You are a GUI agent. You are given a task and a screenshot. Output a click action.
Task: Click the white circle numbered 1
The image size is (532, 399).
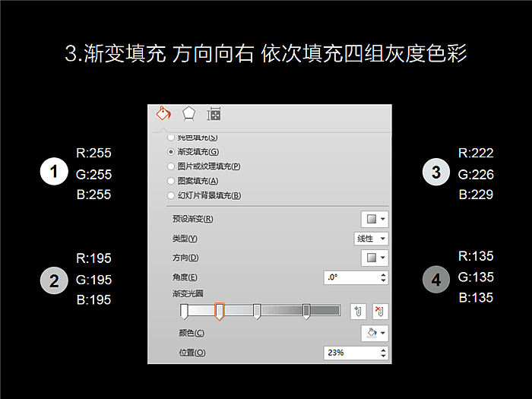point(54,171)
